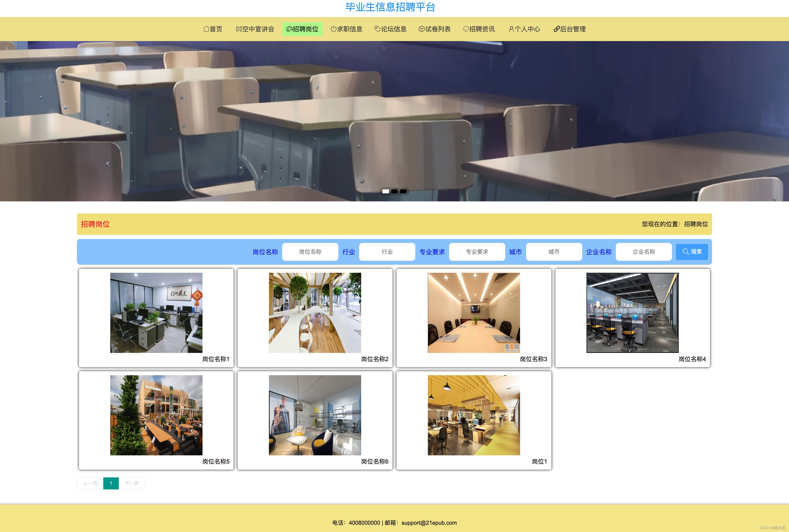Click the user icon beside 个人中心
The height and width of the screenshot is (532, 789).
511,29
